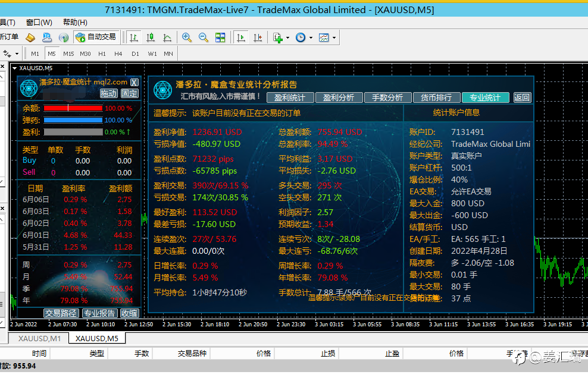This screenshot has width=588, height=381.
Task: Click the drawing arrows tool icon
Action: coord(7,53)
